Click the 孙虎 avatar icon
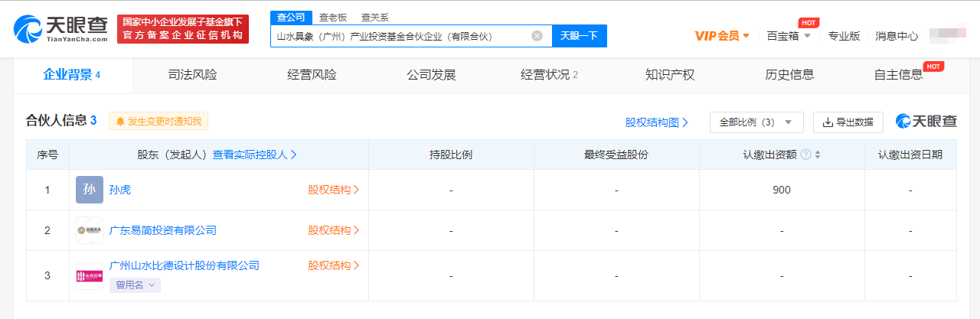This screenshot has width=980, height=319. [x=90, y=190]
